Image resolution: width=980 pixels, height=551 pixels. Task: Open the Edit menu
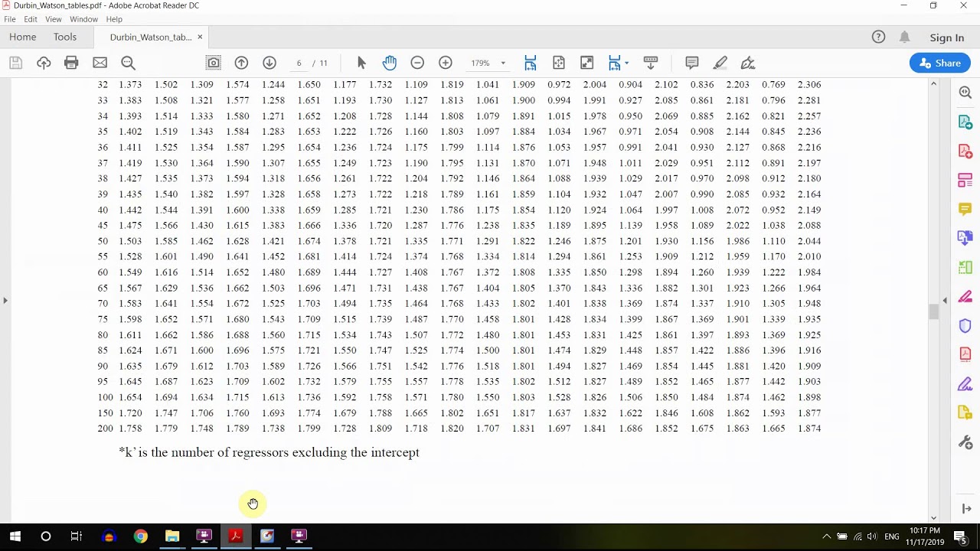click(31, 19)
